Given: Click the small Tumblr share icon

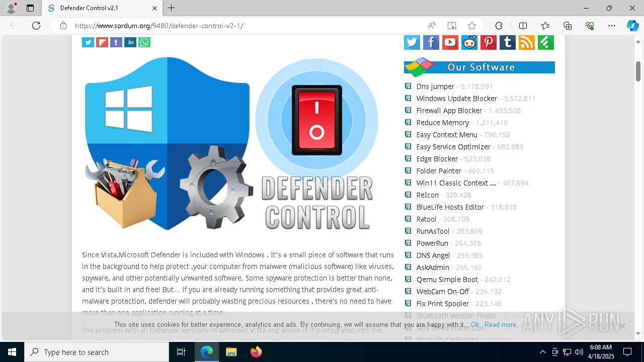Looking at the screenshot, I should point(116,42).
